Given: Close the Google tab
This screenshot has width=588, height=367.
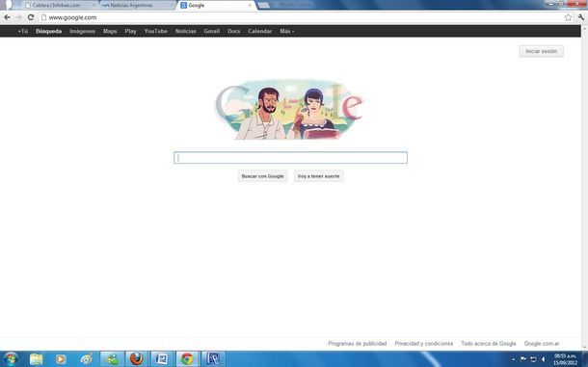Looking at the screenshot, I should pos(250,5).
